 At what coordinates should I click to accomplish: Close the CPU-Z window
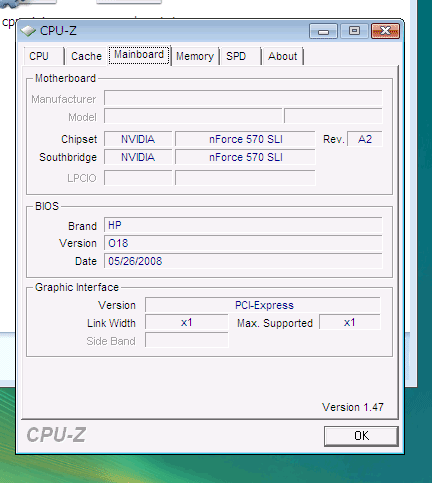[385, 31]
